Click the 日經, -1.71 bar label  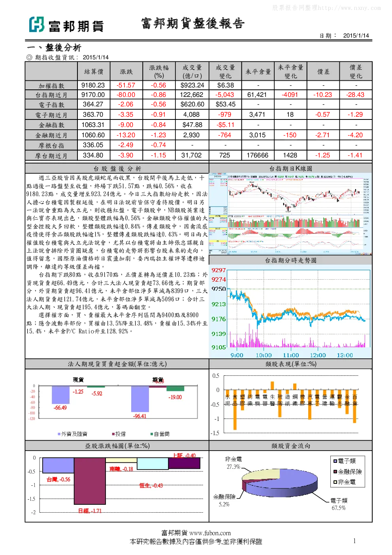[90, 511]
